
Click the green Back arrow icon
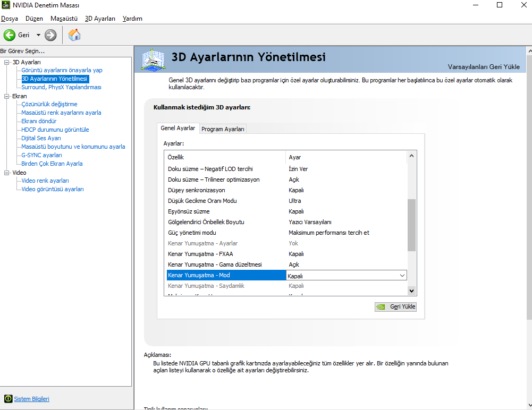(x=10, y=35)
